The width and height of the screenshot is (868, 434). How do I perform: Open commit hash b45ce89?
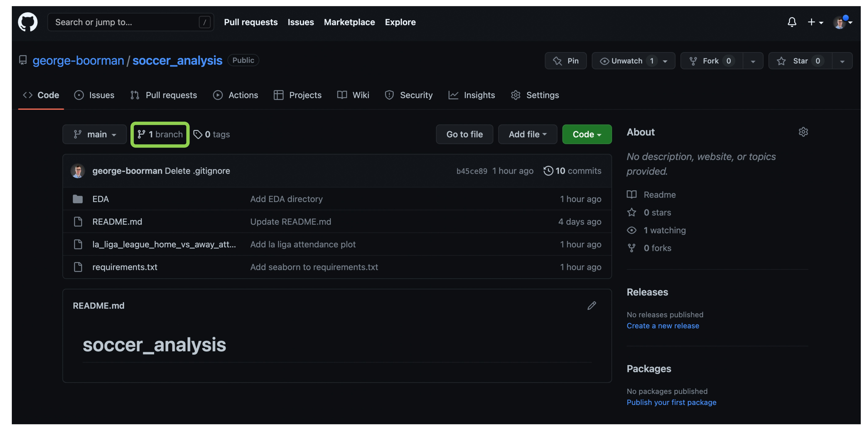point(472,171)
